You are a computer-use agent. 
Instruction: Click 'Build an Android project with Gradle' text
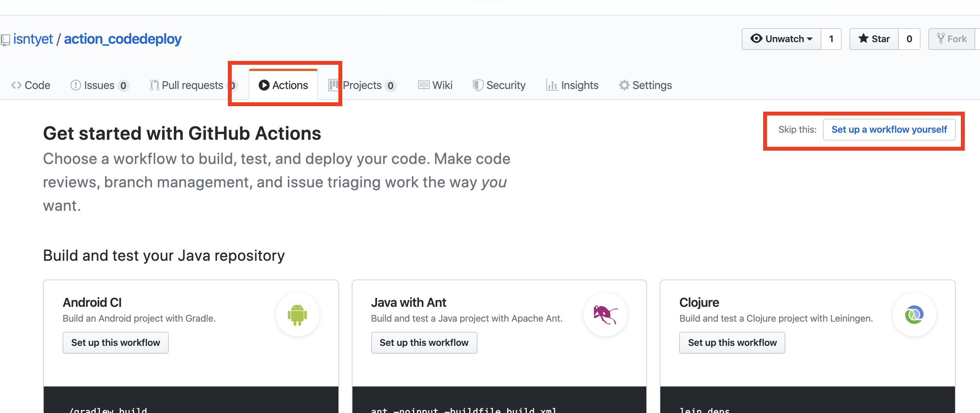click(139, 319)
